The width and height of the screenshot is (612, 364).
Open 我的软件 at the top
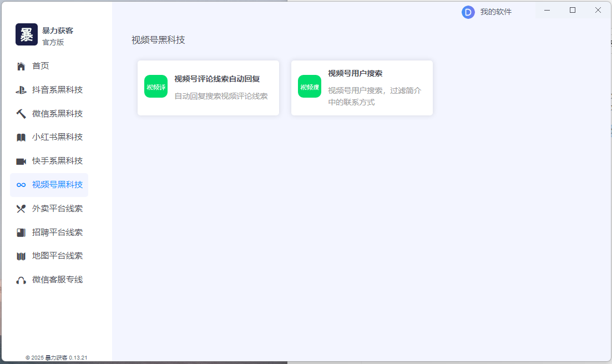pyautogui.click(x=495, y=12)
